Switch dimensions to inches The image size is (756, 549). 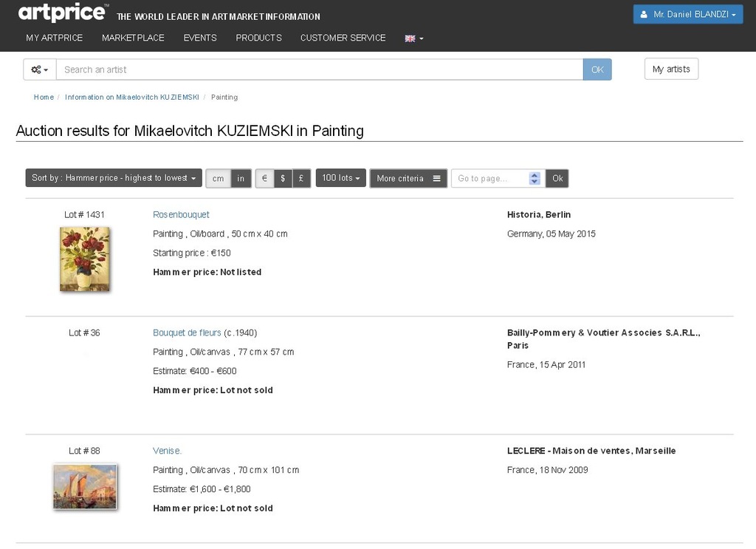point(241,179)
